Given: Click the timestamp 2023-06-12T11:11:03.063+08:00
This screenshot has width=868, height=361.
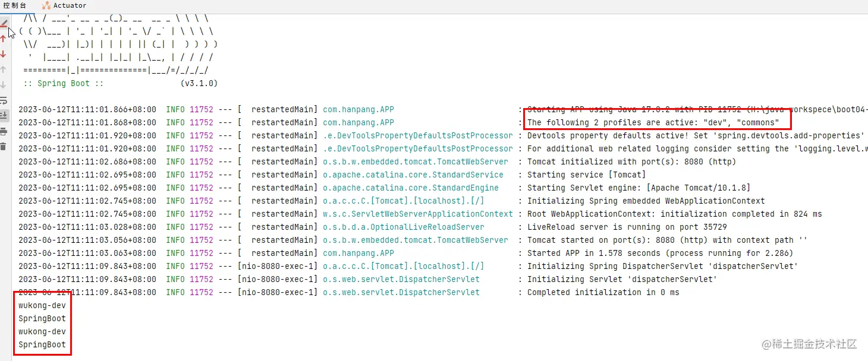Looking at the screenshot, I should pyautogui.click(x=87, y=253).
